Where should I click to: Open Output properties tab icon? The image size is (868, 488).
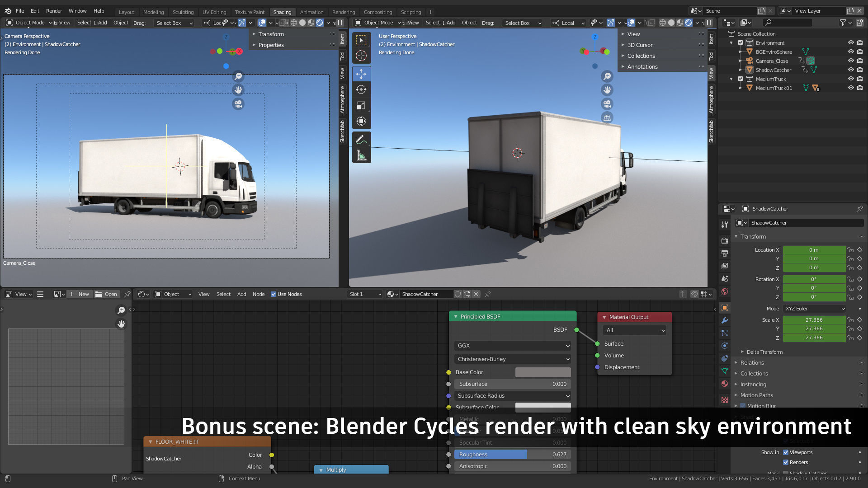point(725,253)
